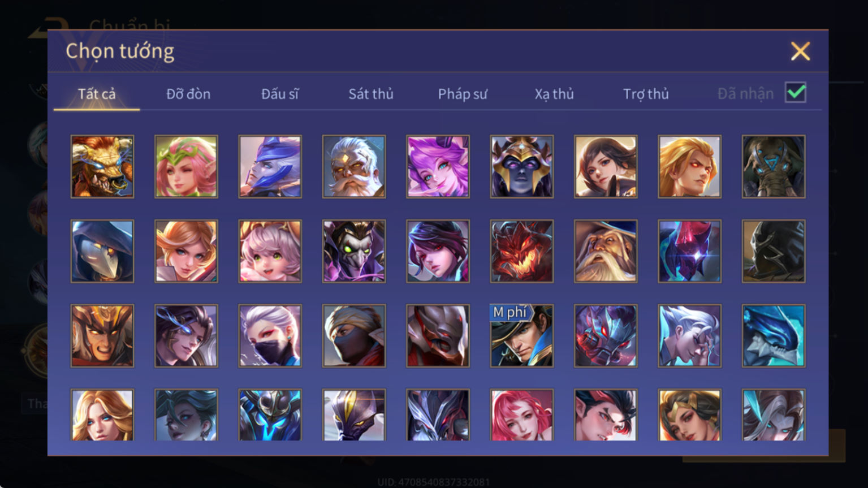Select the red lava demon hero
Screen dimensions: 868x488
point(522,251)
